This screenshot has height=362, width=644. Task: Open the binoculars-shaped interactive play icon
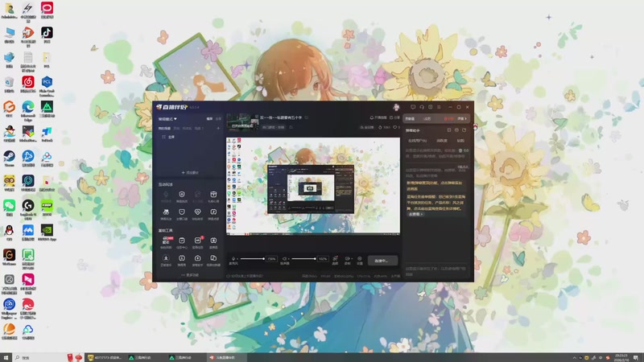click(x=166, y=214)
